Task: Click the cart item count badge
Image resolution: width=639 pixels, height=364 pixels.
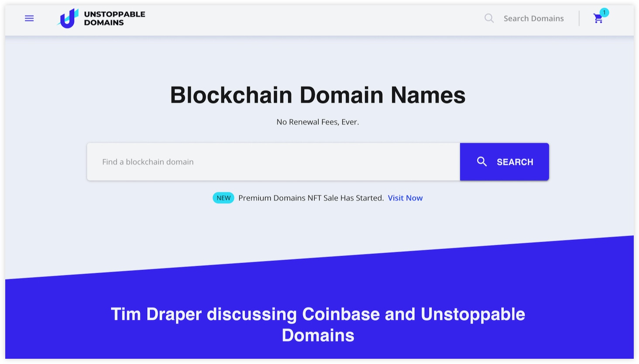Action: 604,12
